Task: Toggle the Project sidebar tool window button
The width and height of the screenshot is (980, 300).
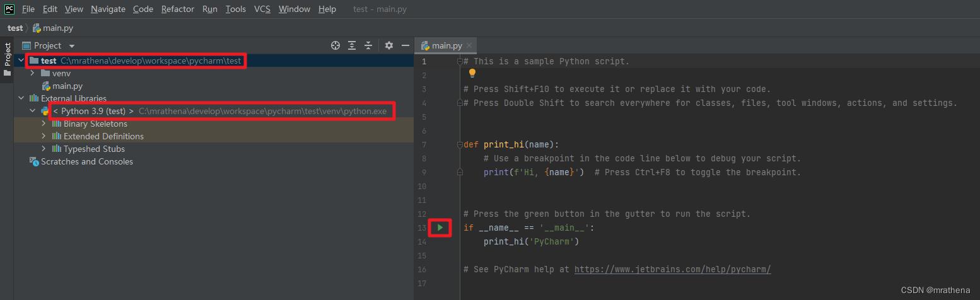Action: pyautogui.click(x=8, y=55)
